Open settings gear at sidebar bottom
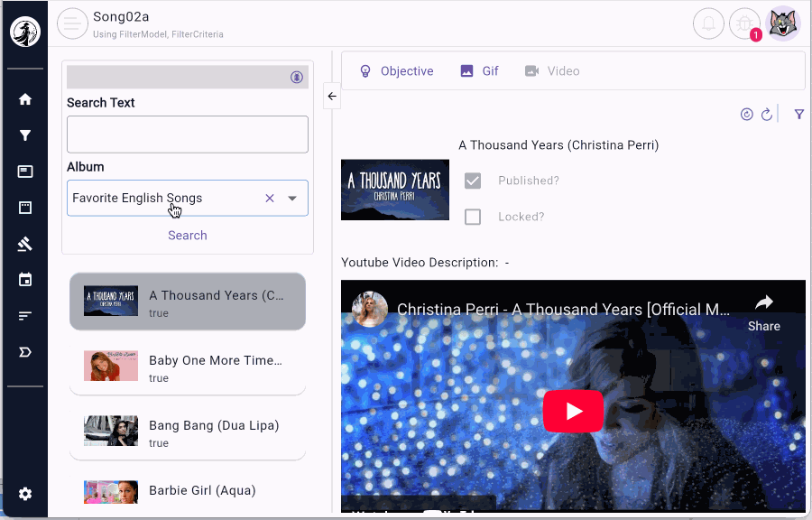The image size is (812, 520). (x=25, y=494)
